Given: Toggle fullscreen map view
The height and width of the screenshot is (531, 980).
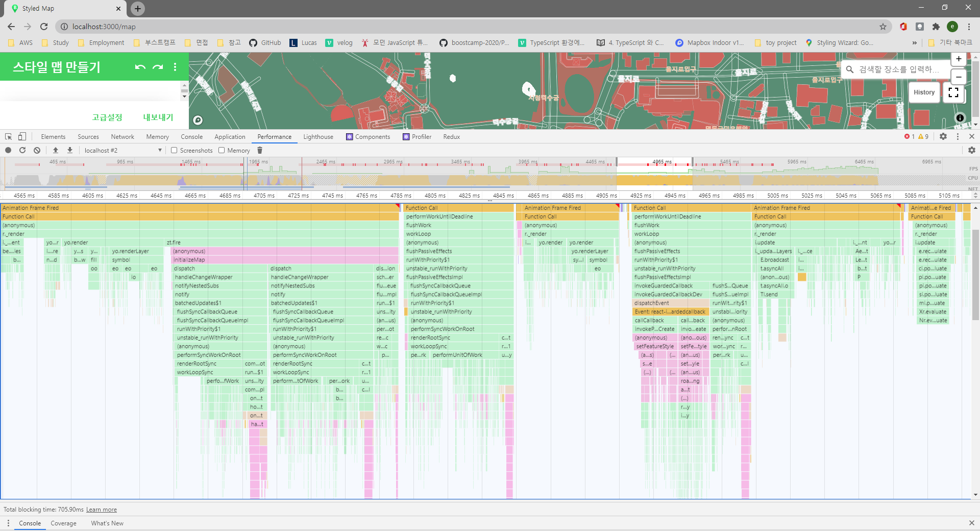Looking at the screenshot, I should [953, 92].
